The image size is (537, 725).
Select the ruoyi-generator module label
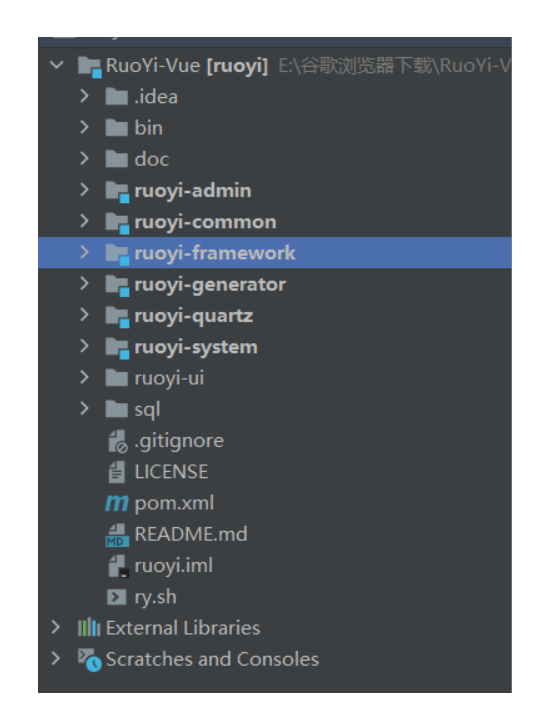[210, 285]
